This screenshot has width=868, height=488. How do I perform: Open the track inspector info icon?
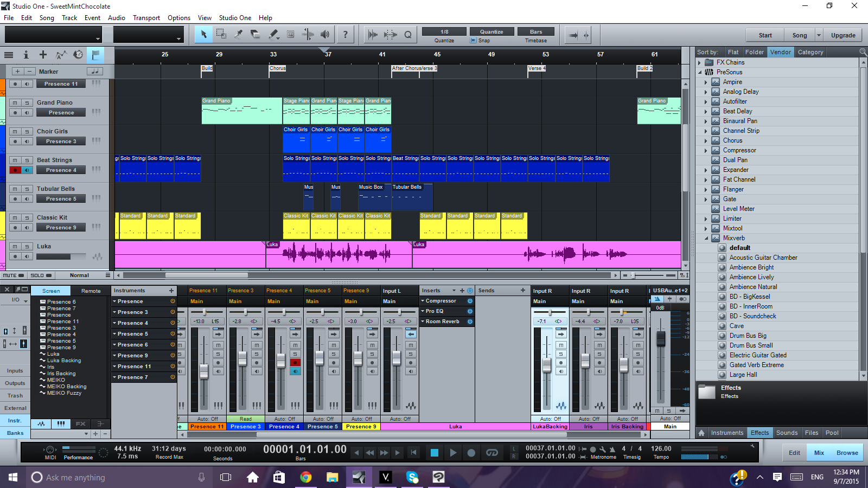pos(25,55)
